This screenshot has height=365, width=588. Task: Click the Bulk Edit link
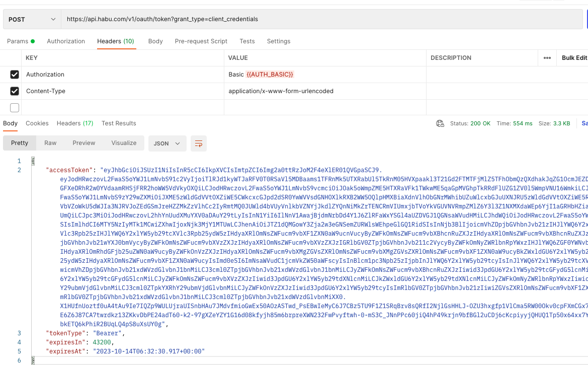[573, 58]
